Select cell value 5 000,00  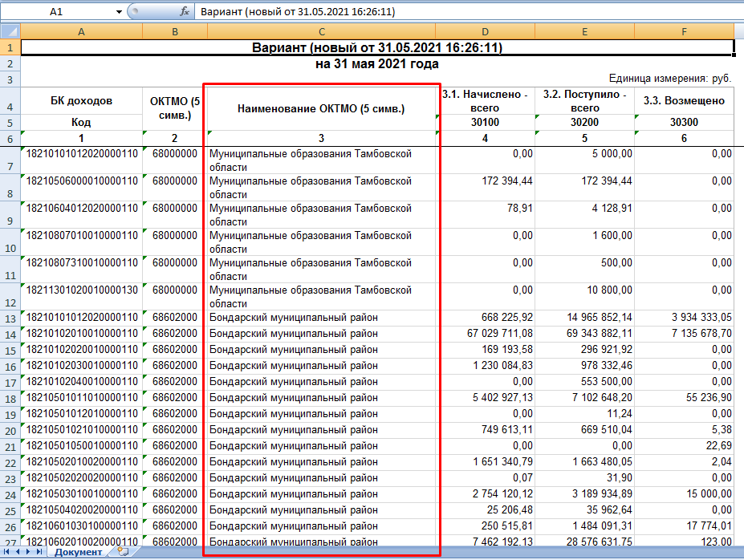(584, 160)
